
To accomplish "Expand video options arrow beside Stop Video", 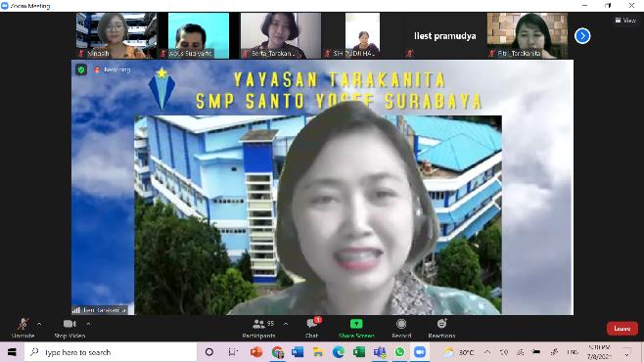I will [x=88, y=324].
